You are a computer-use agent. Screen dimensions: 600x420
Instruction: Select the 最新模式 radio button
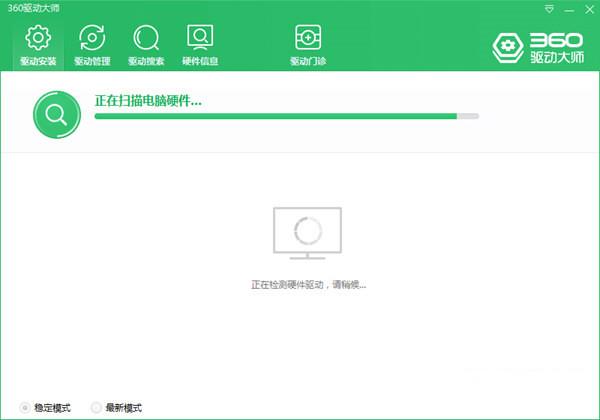(x=96, y=408)
